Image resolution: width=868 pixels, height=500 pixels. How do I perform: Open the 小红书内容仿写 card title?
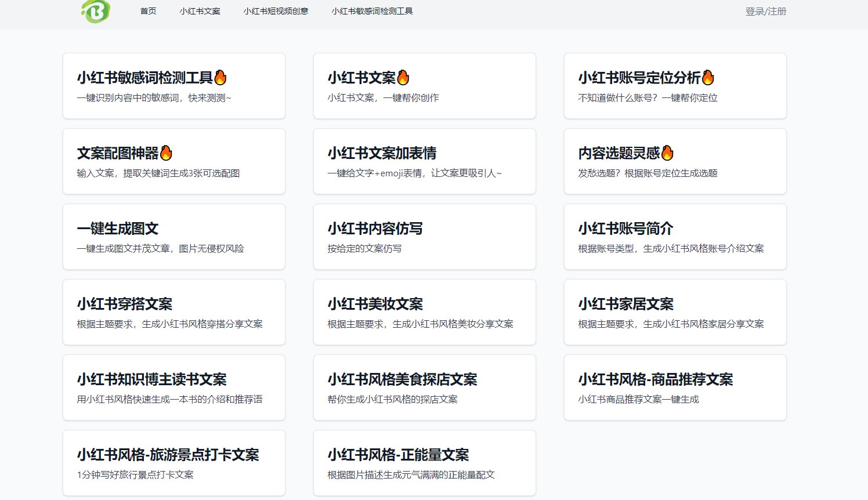(375, 229)
